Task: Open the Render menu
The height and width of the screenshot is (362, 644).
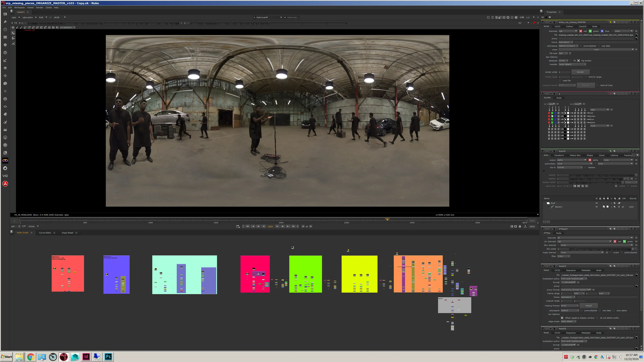Action: pyautogui.click(x=40, y=8)
